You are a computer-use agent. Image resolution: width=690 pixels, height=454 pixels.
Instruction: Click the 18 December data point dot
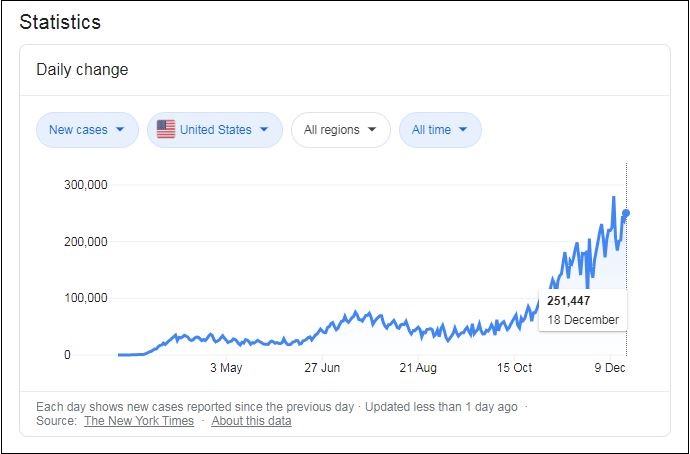point(626,213)
